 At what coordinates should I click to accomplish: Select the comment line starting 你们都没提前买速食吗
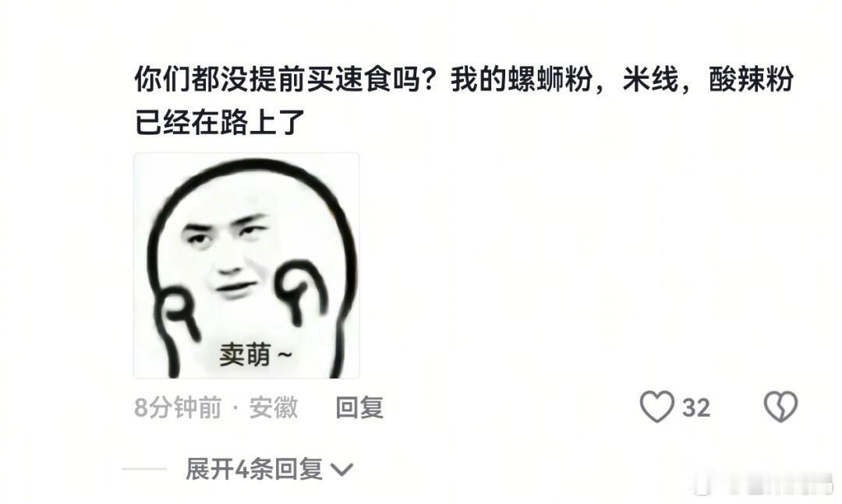click(464, 79)
